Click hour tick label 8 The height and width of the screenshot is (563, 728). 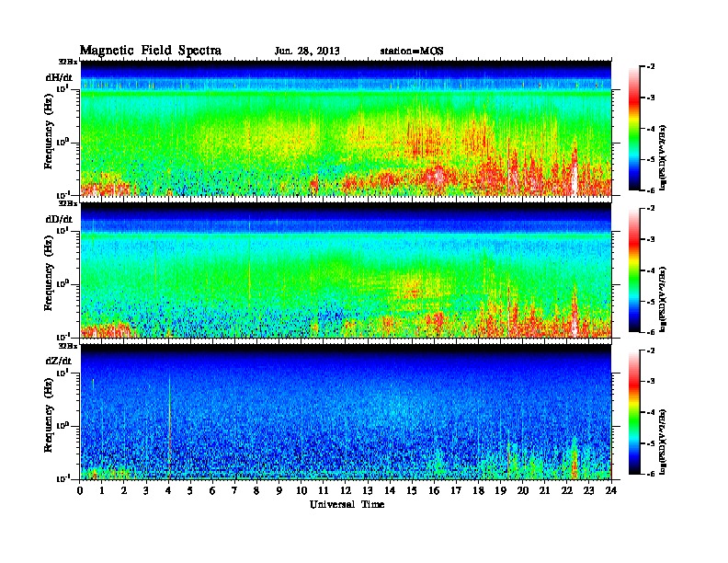[x=257, y=491]
